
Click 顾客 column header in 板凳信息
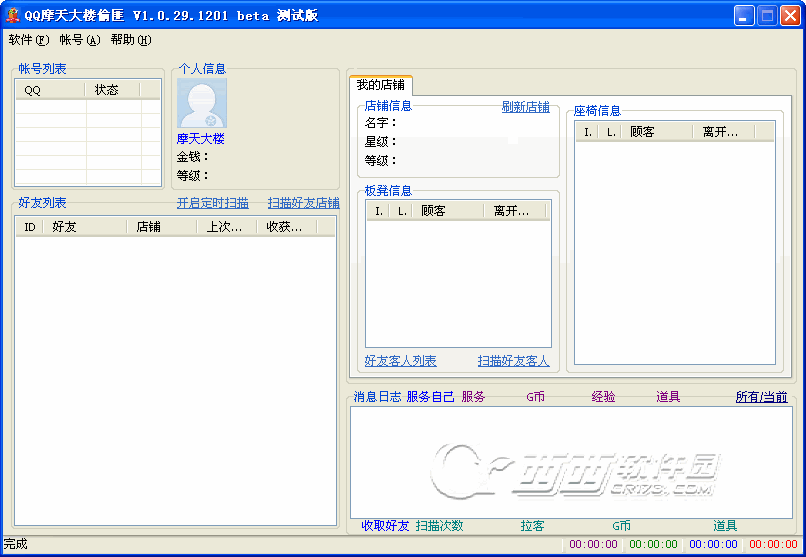447,211
